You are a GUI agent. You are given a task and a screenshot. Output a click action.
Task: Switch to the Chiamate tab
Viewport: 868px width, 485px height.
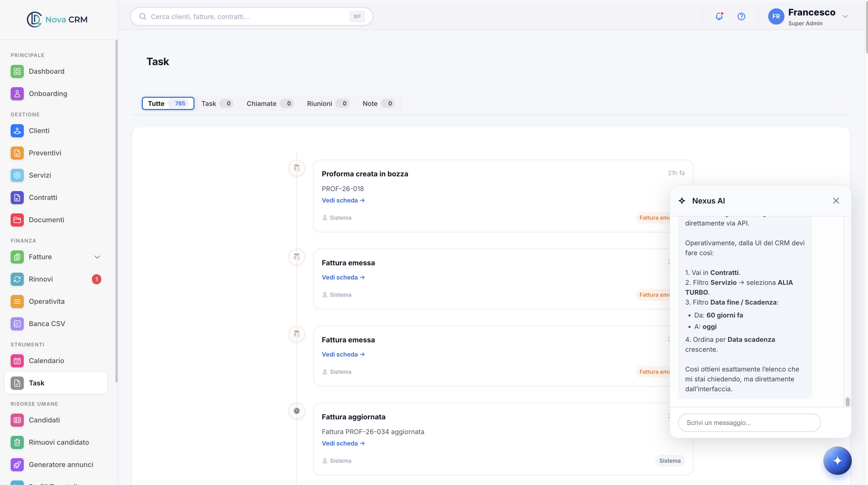pyautogui.click(x=270, y=103)
